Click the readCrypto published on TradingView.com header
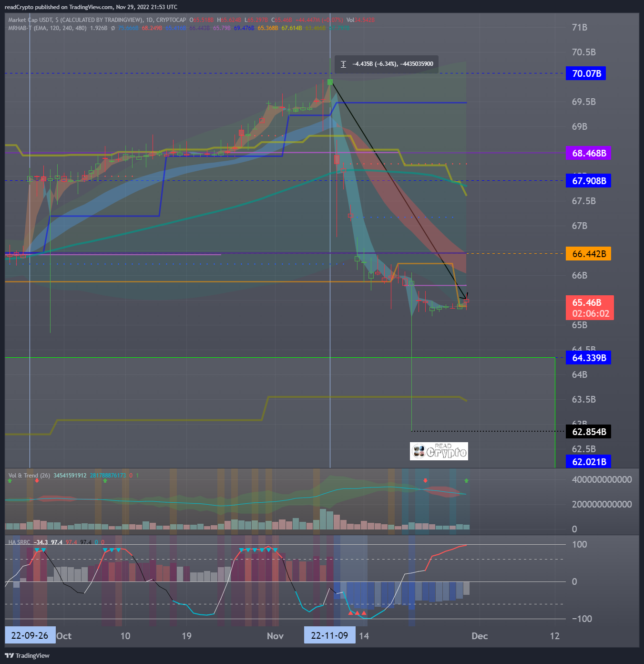The image size is (644, 664). [x=91, y=7]
